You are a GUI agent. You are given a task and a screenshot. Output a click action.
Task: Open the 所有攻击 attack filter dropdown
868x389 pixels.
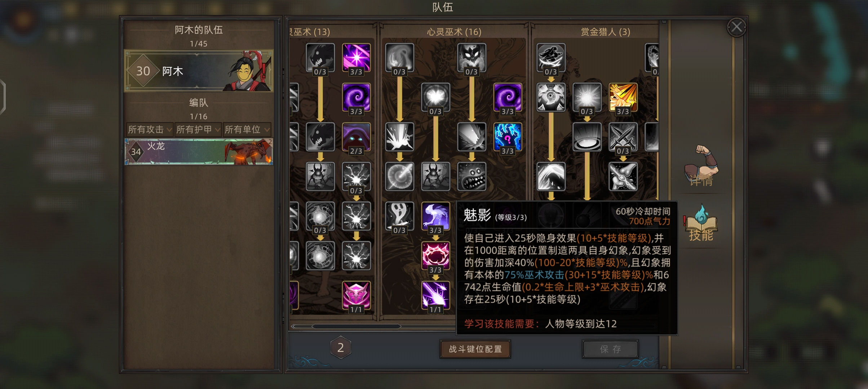(x=150, y=129)
